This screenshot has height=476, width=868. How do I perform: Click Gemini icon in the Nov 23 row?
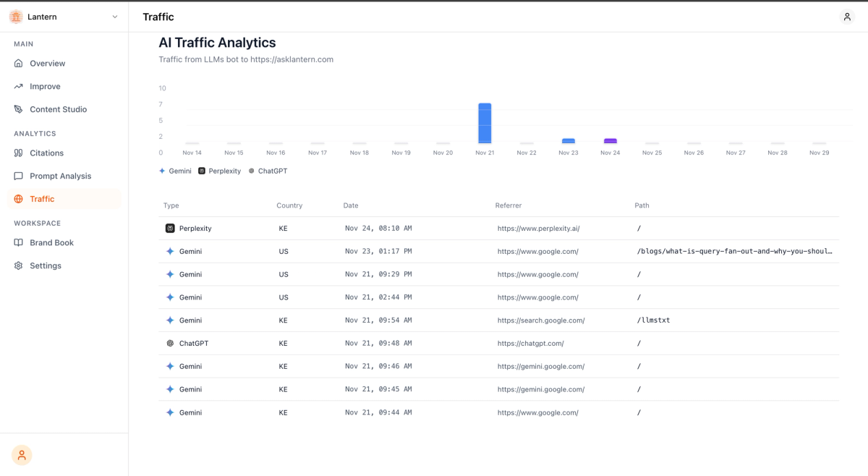(x=170, y=252)
